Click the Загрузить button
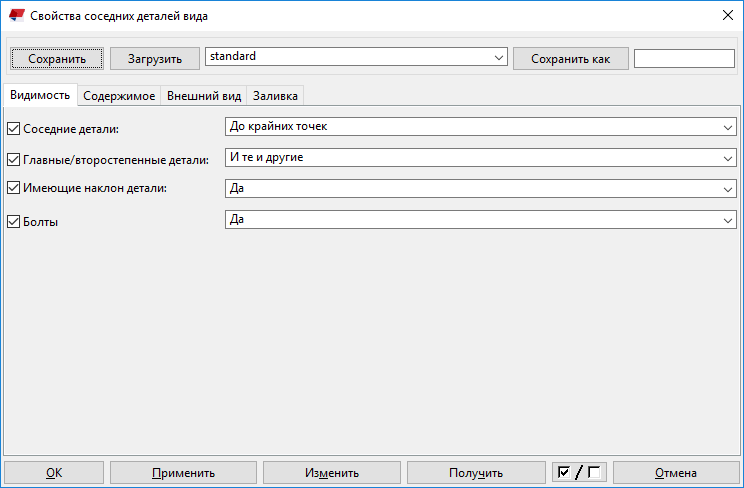Viewport: 744px width, 488px height. tap(155, 59)
